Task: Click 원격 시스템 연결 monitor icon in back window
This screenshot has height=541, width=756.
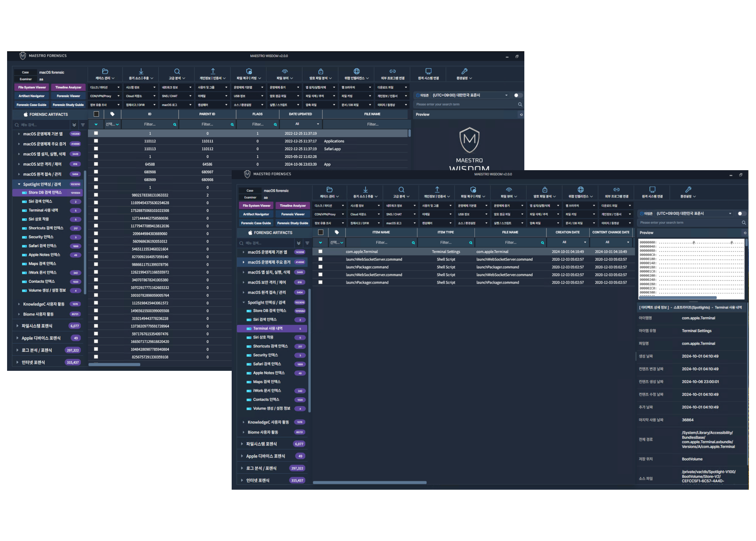Action: pyautogui.click(x=428, y=71)
